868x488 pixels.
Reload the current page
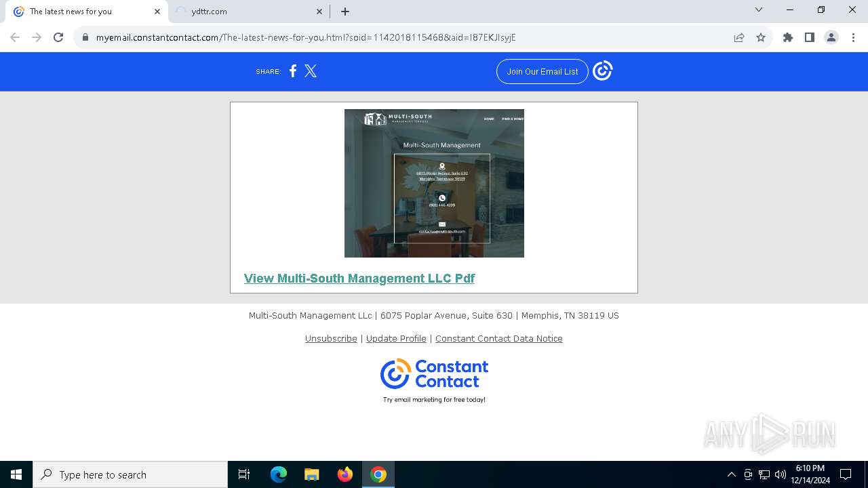pos(58,37)
